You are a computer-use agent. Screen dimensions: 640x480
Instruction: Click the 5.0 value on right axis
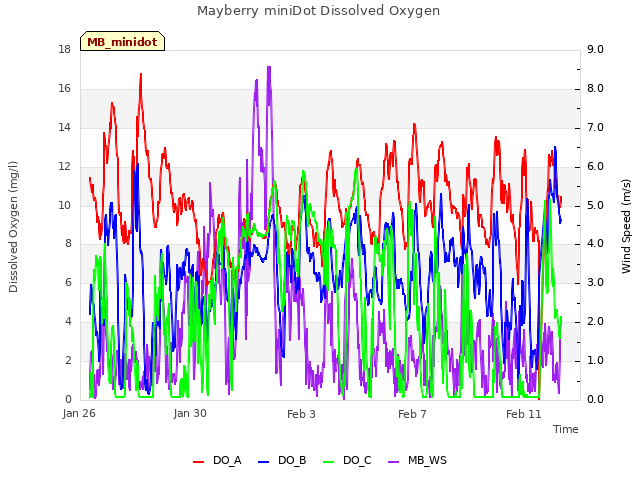(x=595, y=205)
